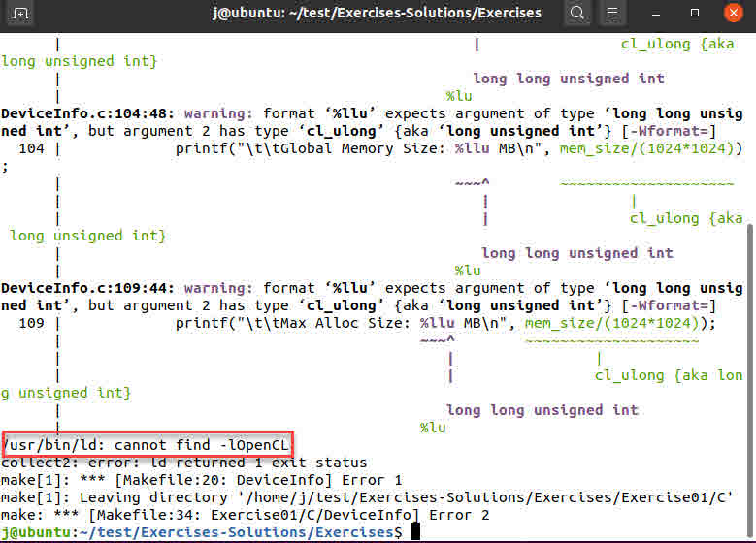This screenshot has height=543, width=756.
Task: Click the vertical scrollbar thumb
Action: tap(750, 378)
